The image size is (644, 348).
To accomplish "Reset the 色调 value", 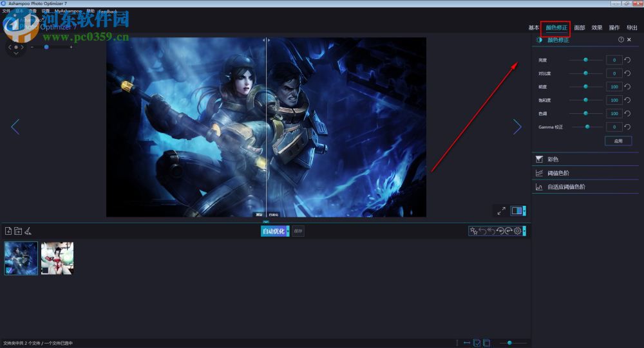I will tap(627, 113).
